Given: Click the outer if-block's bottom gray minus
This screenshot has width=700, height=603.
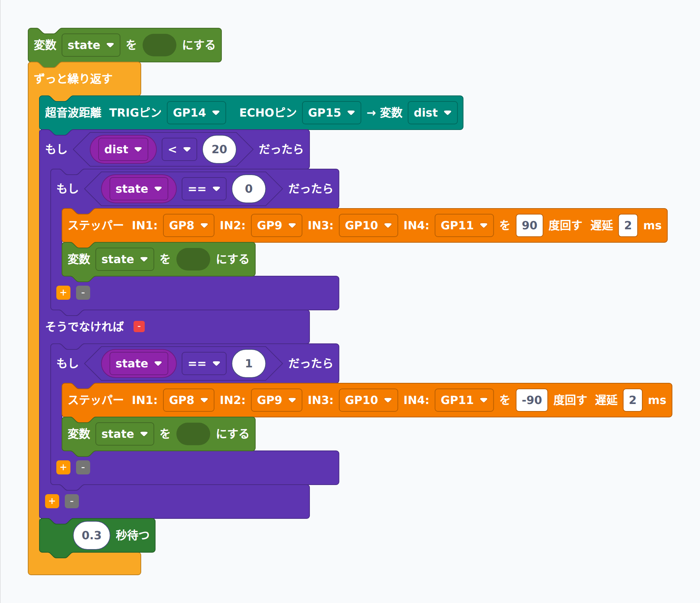Looking at the screenshot, I should point(72,501).
